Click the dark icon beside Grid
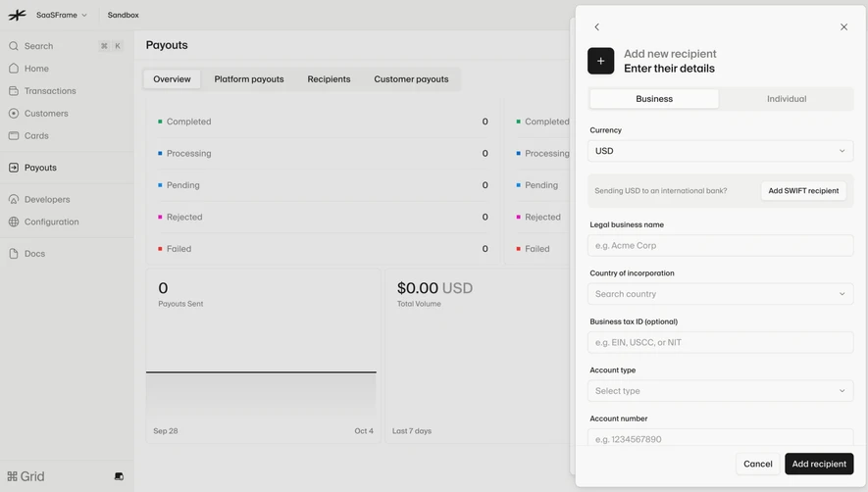This screenshot has height=492, width=868. click(x=119, y=476)
